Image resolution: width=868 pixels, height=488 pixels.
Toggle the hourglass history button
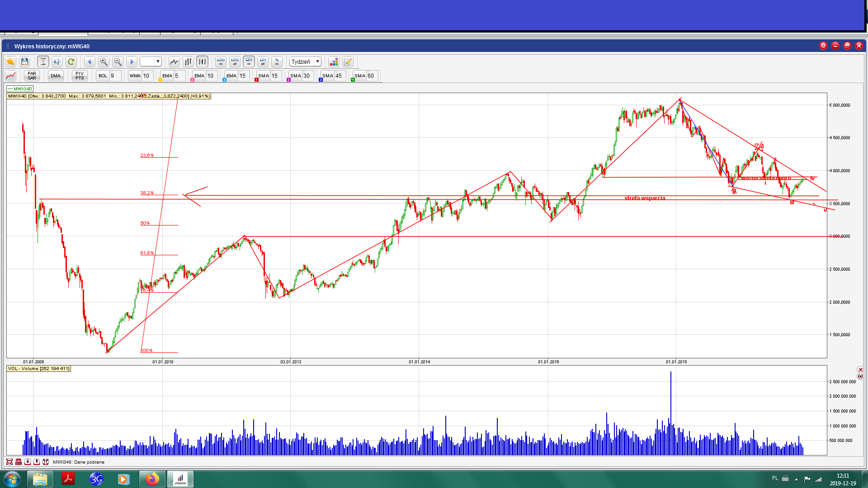coord(43,61)
